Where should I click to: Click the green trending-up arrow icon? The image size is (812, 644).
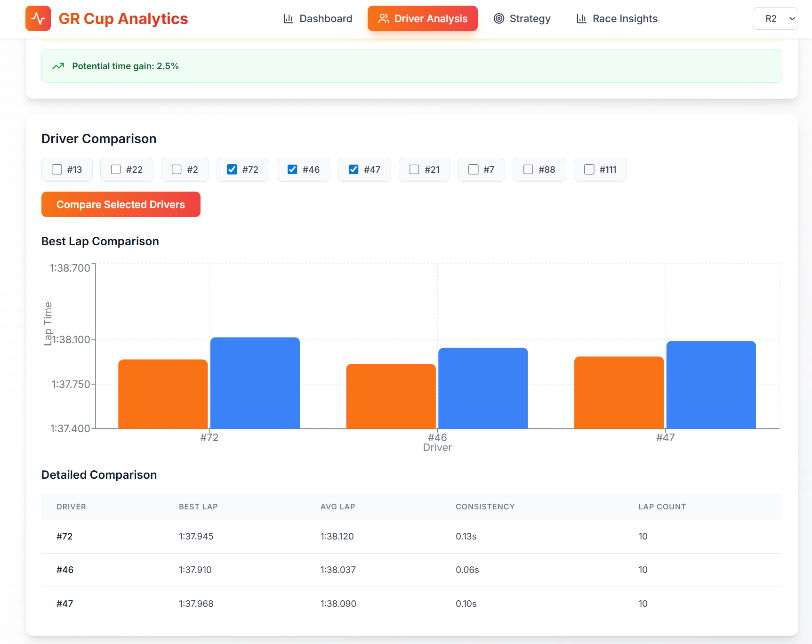pos(58,66)
